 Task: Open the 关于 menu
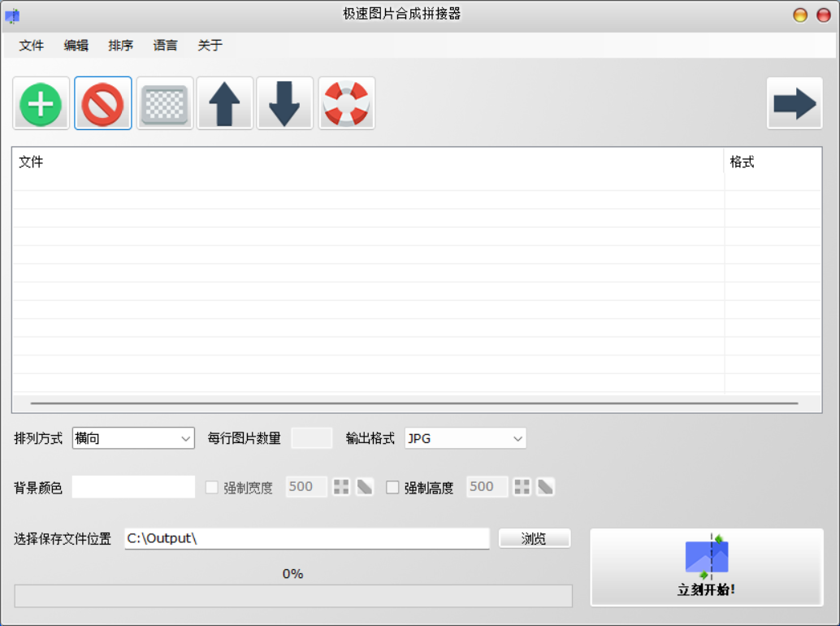point(210,46)
